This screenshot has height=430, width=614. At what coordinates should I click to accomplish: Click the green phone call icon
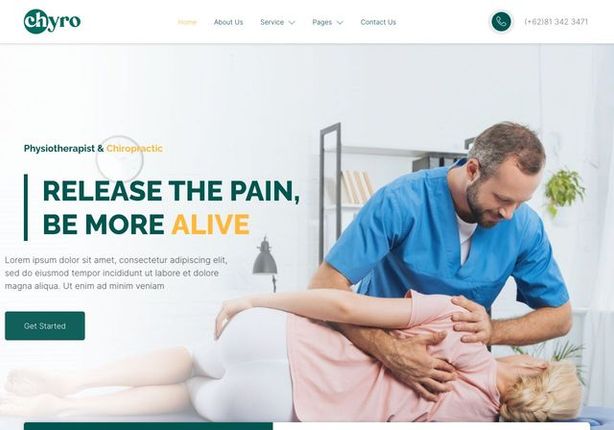pos(501,22)
